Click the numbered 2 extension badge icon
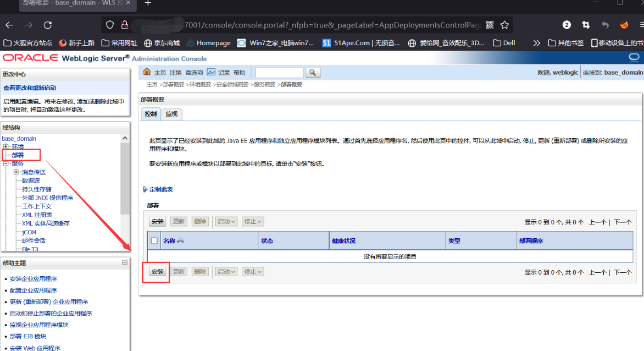The height and width of the screenshot is (351, 644). (567, 25)
